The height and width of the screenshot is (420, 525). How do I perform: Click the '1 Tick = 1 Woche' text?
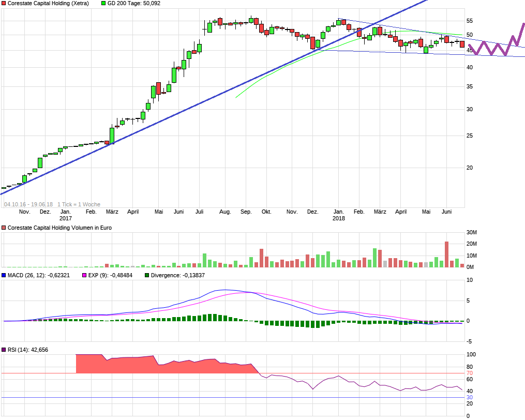79,204
